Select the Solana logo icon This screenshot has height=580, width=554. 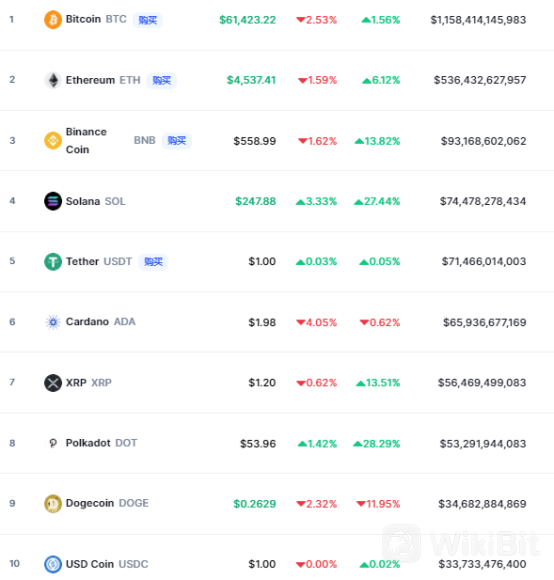click(53, 201)
